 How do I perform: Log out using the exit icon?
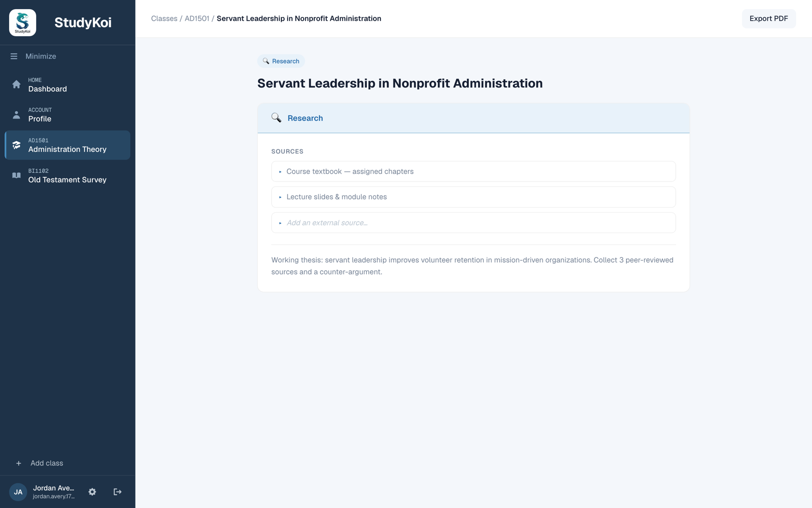coord(117,492)
